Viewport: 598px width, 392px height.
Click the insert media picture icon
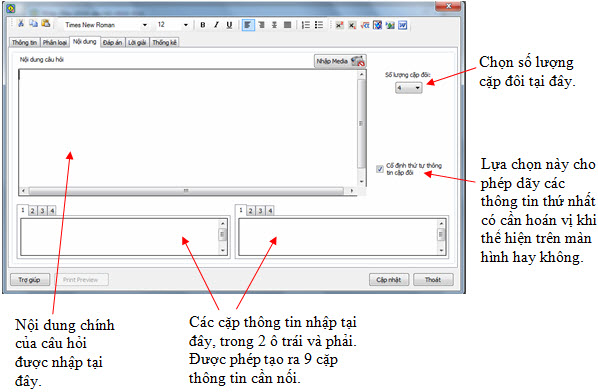click(378, 25)
